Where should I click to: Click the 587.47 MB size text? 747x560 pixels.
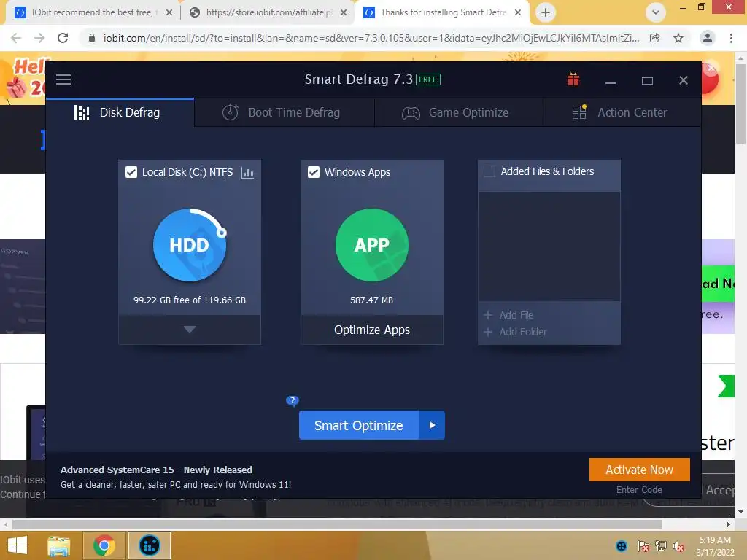pos(371,300)
